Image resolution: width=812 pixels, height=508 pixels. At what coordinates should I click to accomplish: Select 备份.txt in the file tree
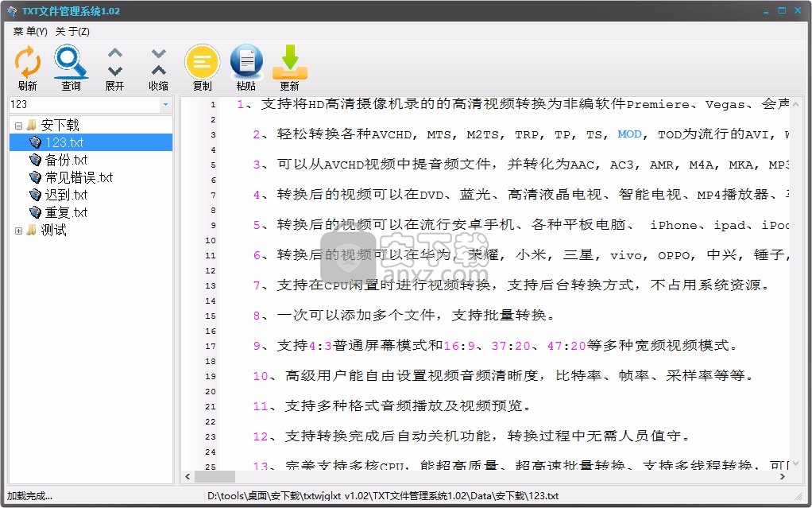[66, 160]
